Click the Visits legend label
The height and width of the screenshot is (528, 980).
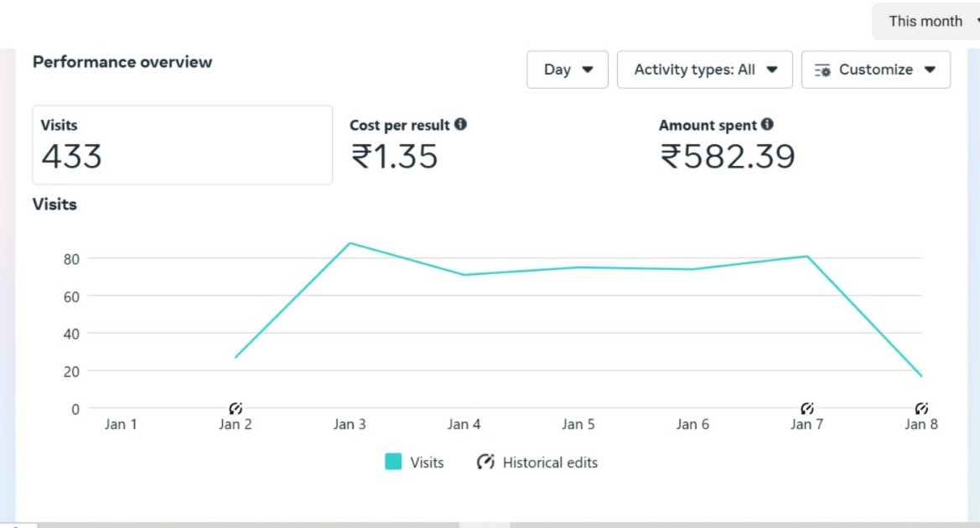[427, 462]
